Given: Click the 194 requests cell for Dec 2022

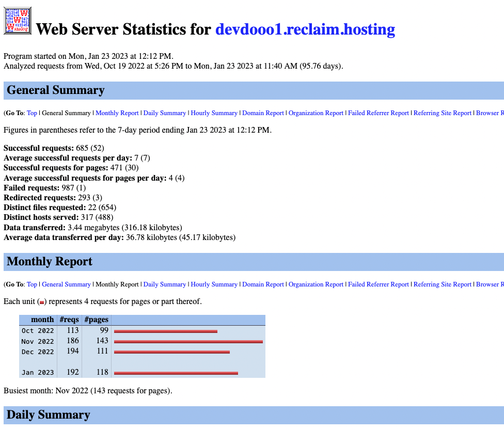Looking at the screenshot, I should click(x=73, y=352).
